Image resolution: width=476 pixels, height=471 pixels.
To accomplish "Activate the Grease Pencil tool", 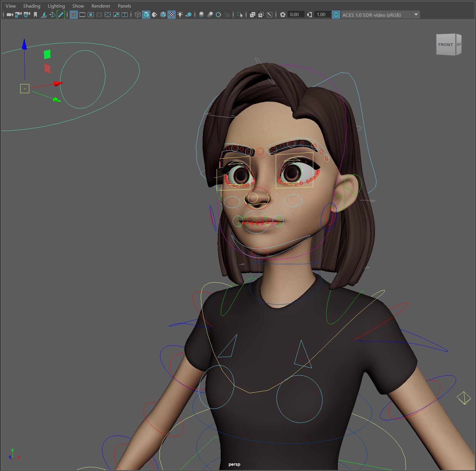I will (61, 15).
